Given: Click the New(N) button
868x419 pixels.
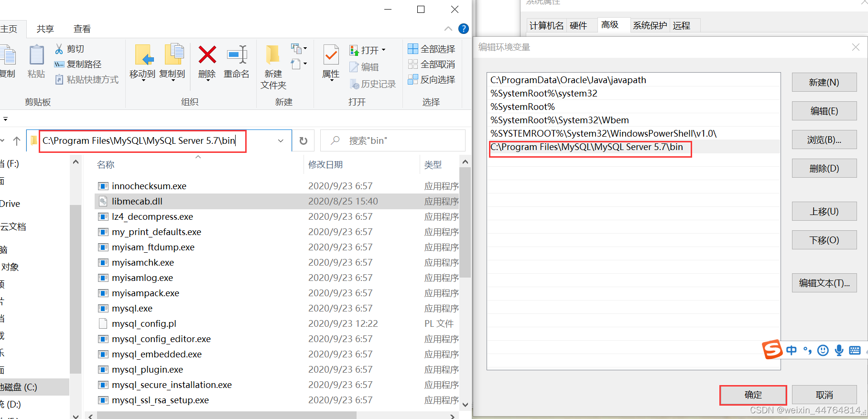Looking at the screenshot, I should (x=824, y=82).
